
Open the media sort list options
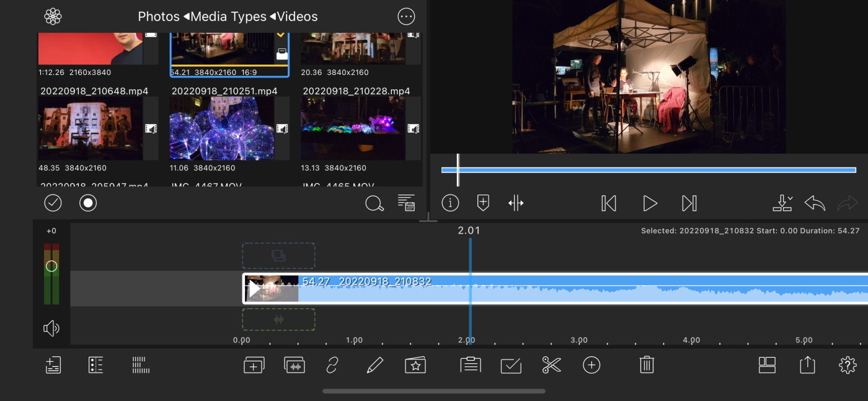(406, 203)
